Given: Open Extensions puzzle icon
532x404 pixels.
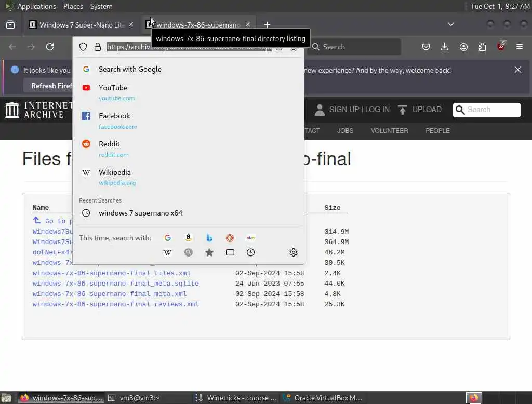Looking at the screenshot, I should 482,47.
